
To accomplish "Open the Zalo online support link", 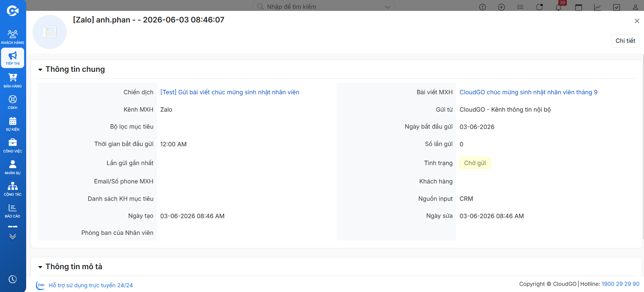I will (x=91, y=285).
